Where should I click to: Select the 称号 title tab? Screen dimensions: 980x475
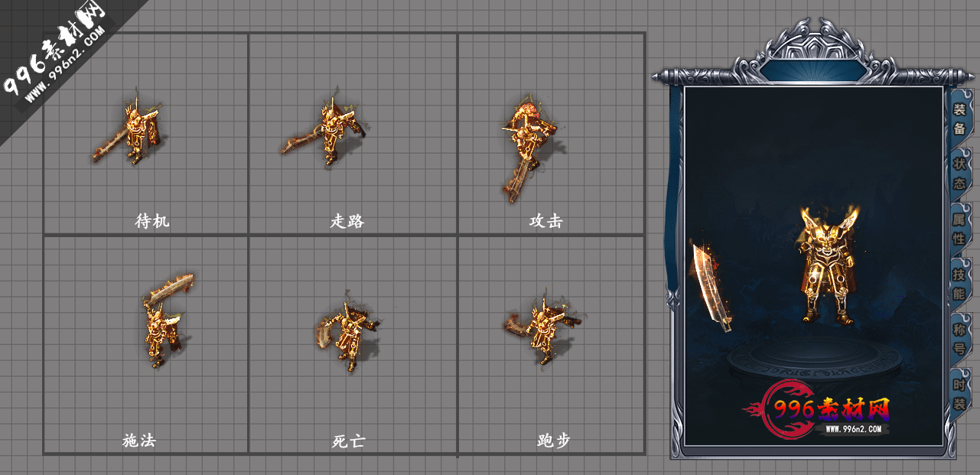pos(959,339)
